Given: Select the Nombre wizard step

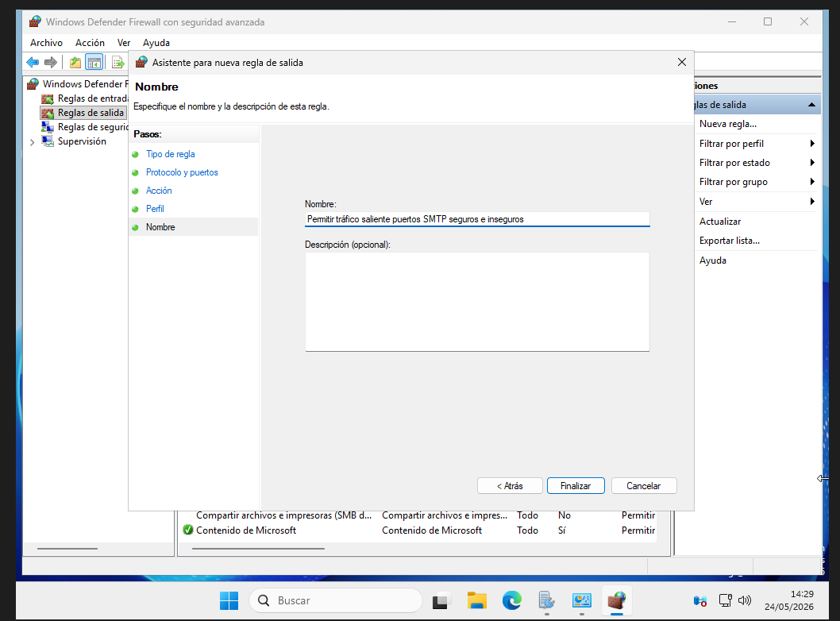Looking at the screenshot, I should coord(160,227).
